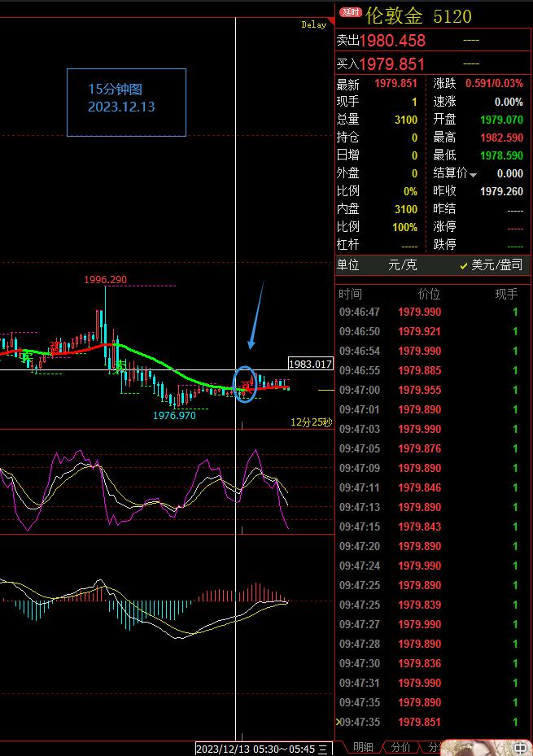Click the 最新 value 1979.851
This screenshot has width=533, height=756.
(x=395, y=83)
